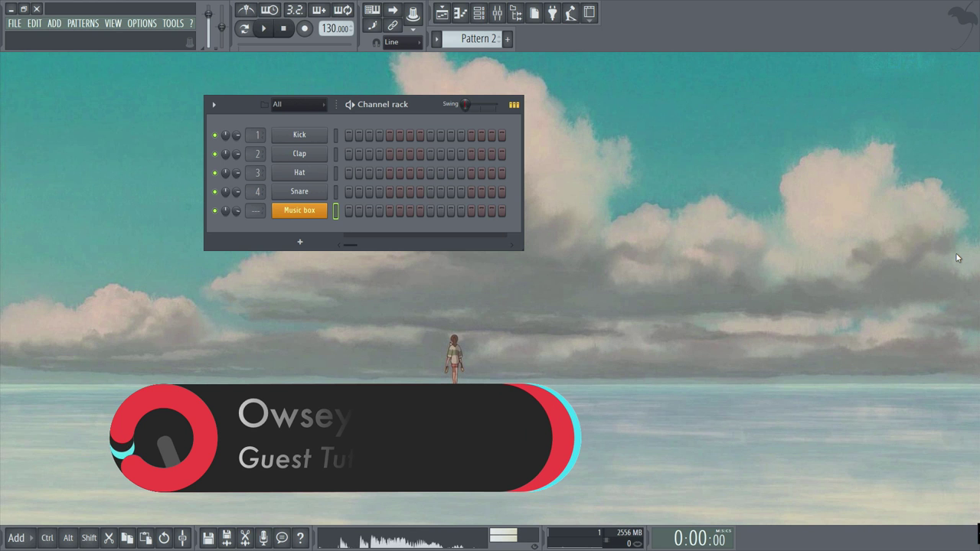Screen dimensions: 980x551
Task: Toggle the Snare channel green mute light
Action: pyautogui.click(x=215, y=192)
